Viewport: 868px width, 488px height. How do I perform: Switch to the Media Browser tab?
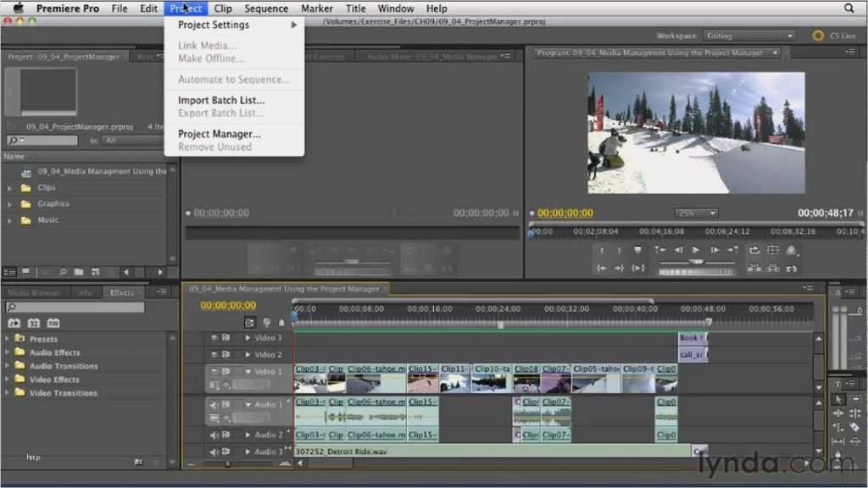(34, 291)
